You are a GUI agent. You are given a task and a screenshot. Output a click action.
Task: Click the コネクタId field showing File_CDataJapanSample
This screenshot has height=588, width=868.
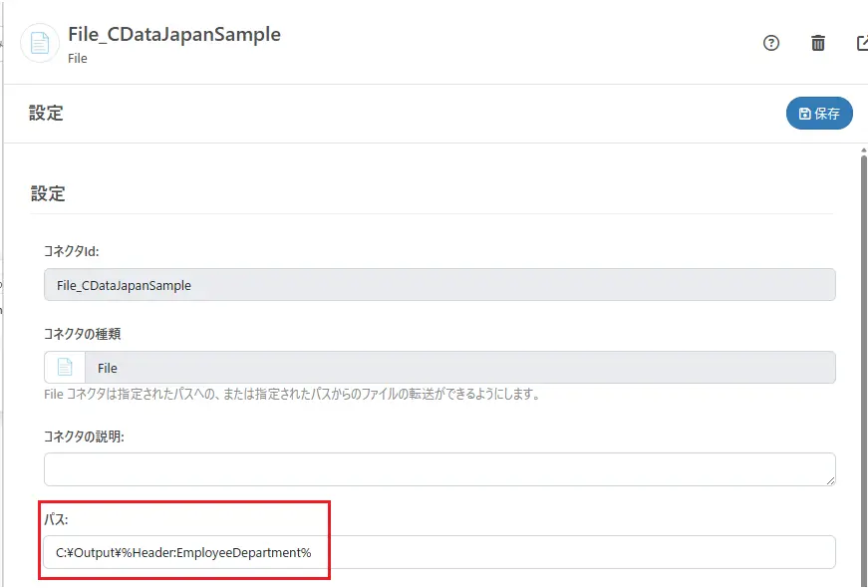(439, 285)
